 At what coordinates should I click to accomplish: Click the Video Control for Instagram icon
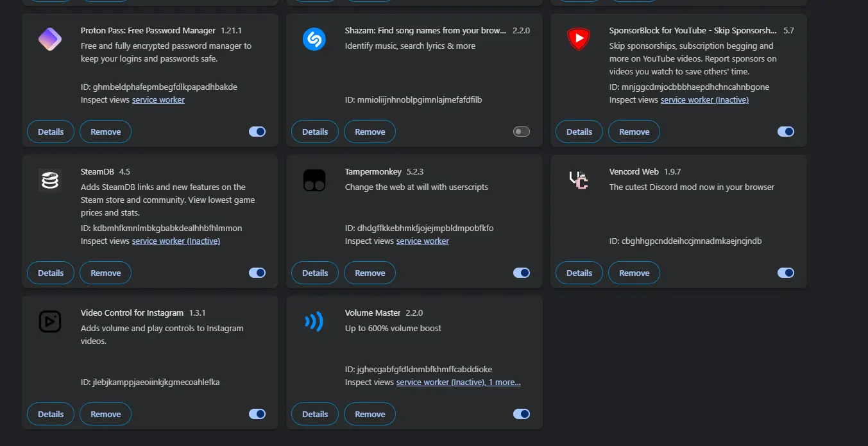(50, 322)
